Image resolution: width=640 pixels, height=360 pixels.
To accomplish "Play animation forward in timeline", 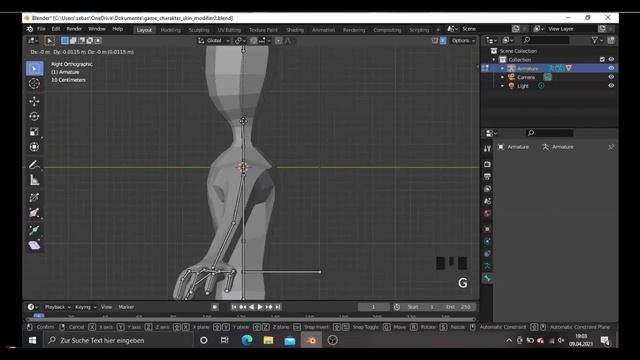I will pos(260,307).
